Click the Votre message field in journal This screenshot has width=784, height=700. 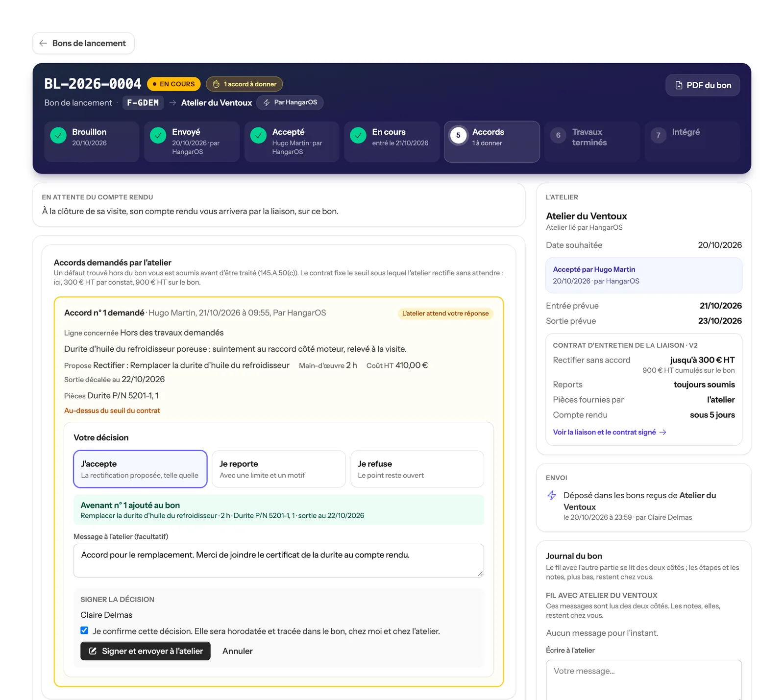pos(644,680)
